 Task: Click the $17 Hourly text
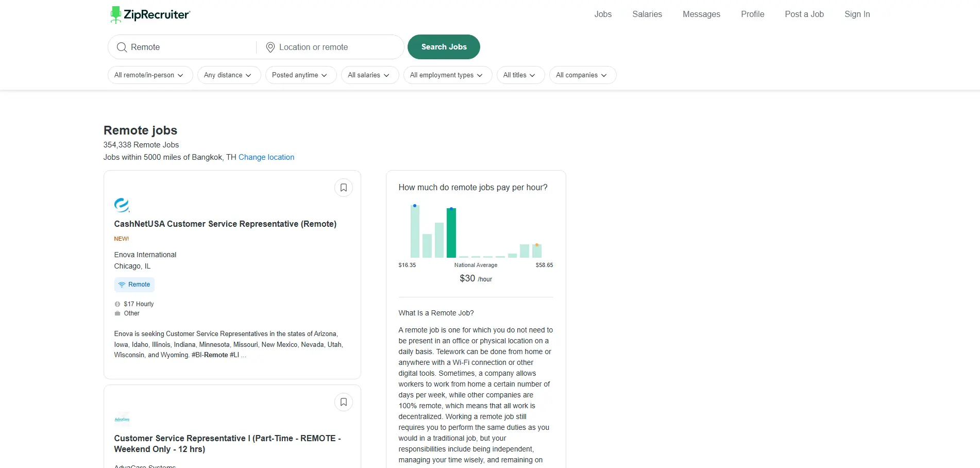pyautogui.click(x=139, y=304)
